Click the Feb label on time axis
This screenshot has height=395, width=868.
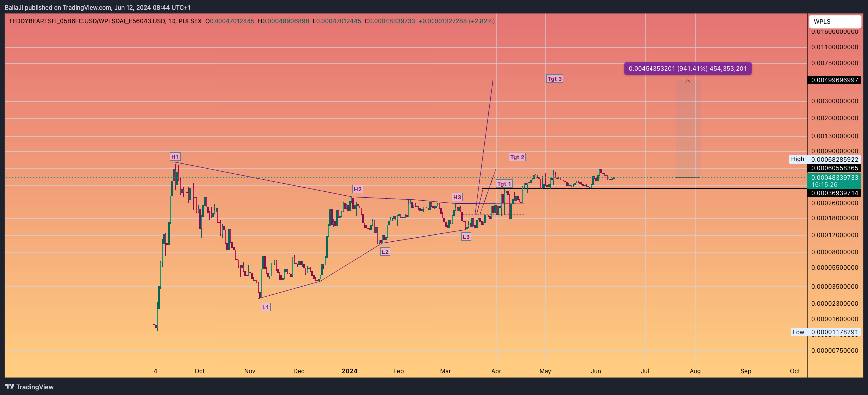pos(398,371)
